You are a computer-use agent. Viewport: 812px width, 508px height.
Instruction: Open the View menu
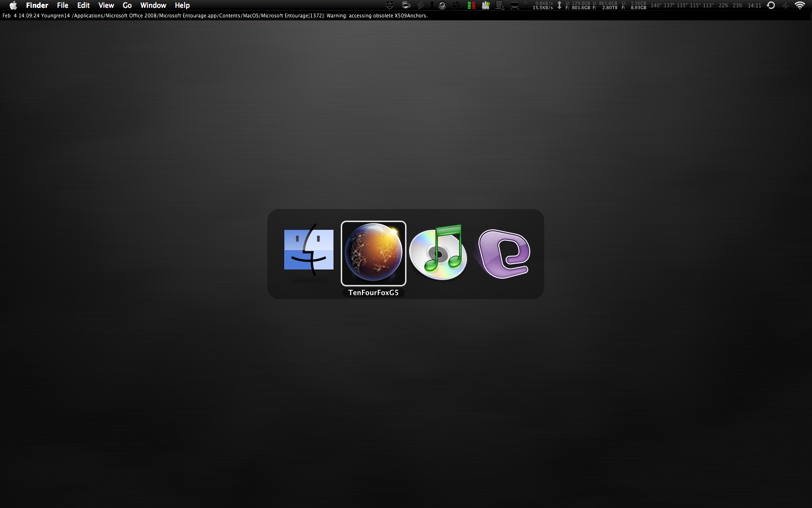point(106,5)
